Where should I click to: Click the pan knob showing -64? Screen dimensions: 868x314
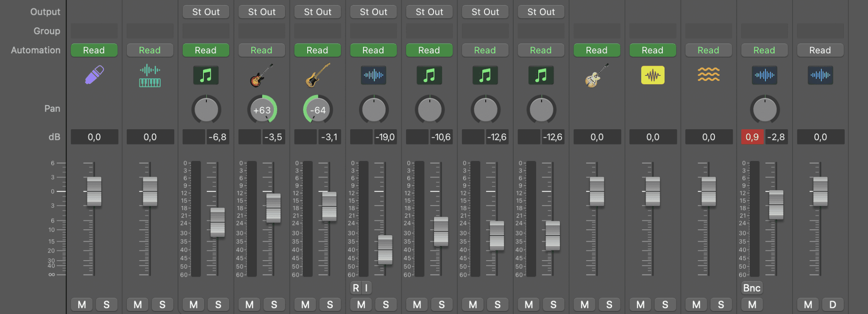coord(317,110)
